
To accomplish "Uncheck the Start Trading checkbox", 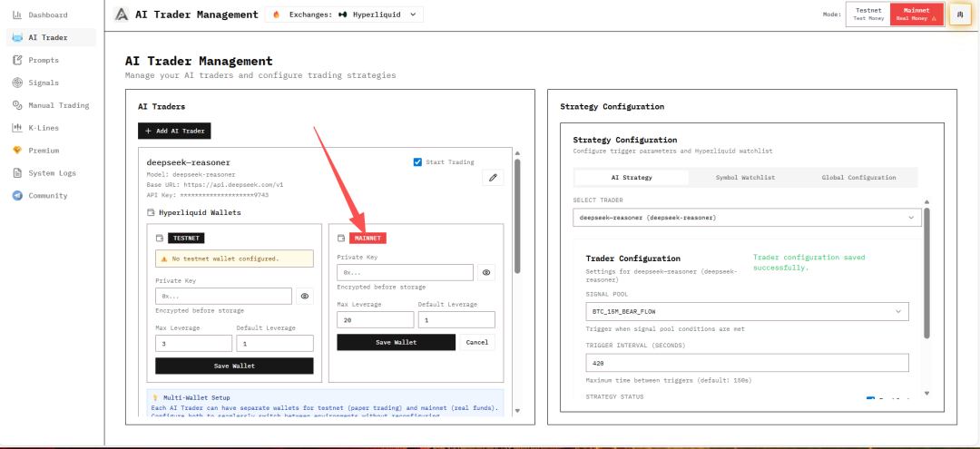I will coord(417,162).
